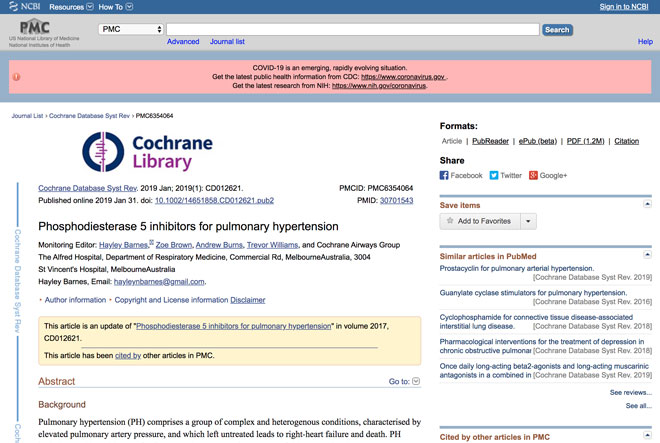Open PMID 30701543 link

point(397,200)
